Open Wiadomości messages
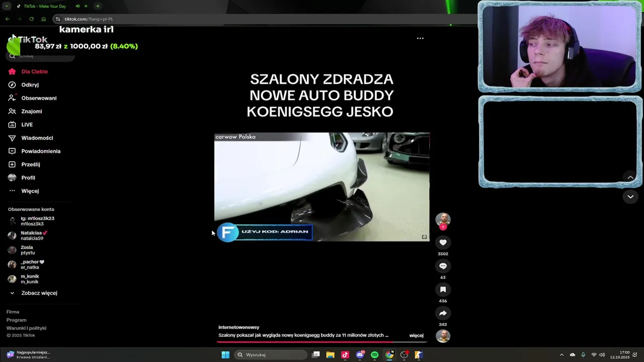The image size is (644, 362). click(x=31, y=138)
